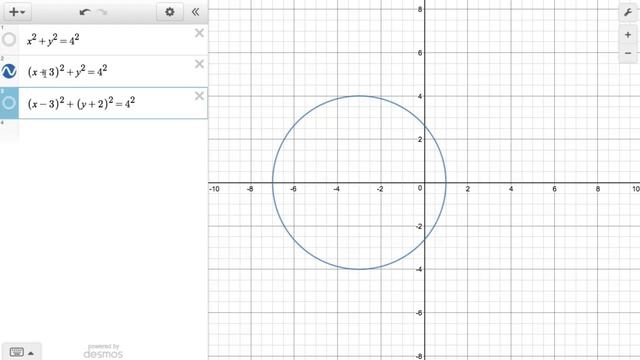
Task: Show the on-screen keyboard
Action: click(x=17, y=352)
